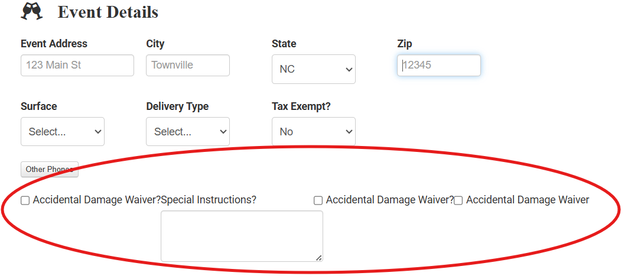Focus the Event Address input field
Image resolution: width=644 pixels, height=279 pixels.
(x=77, y=65)
